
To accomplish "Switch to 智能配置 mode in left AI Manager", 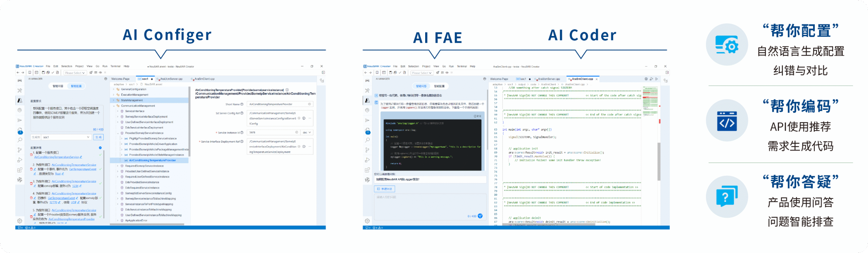I will pyautogui.click(x=76, y=86).
